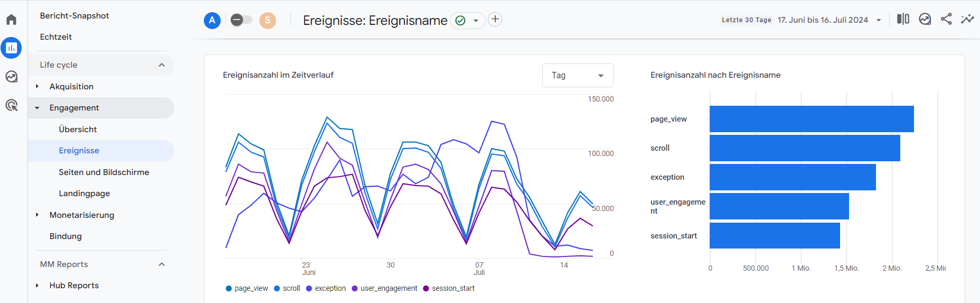Select Akquisition in navigation
This screenshot has width=980, height=303.
click(71, 87)
